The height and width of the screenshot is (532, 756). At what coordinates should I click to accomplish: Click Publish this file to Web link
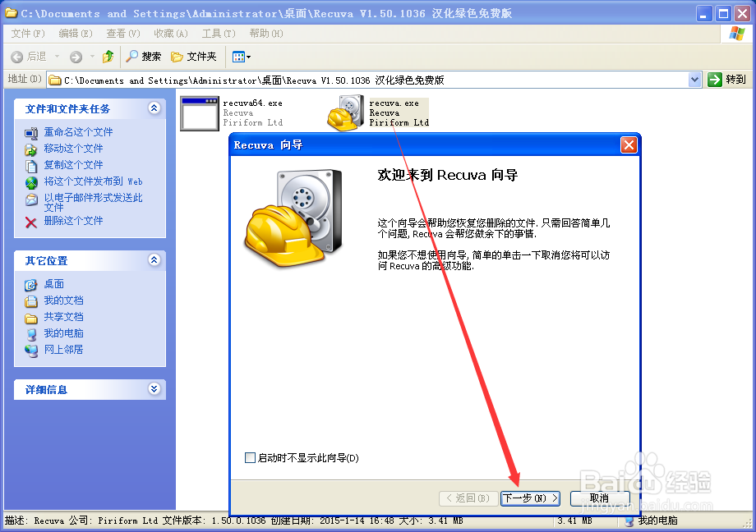tap(93, 181)
